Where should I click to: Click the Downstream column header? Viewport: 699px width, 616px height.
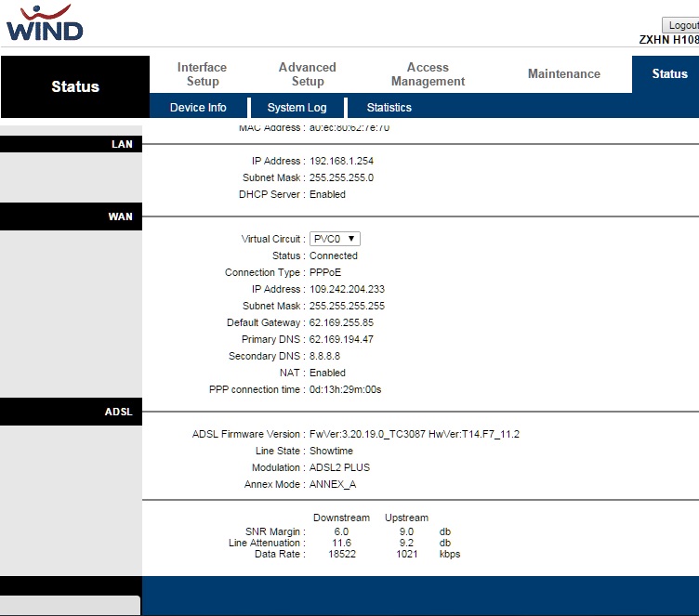(x=341, y=518)
